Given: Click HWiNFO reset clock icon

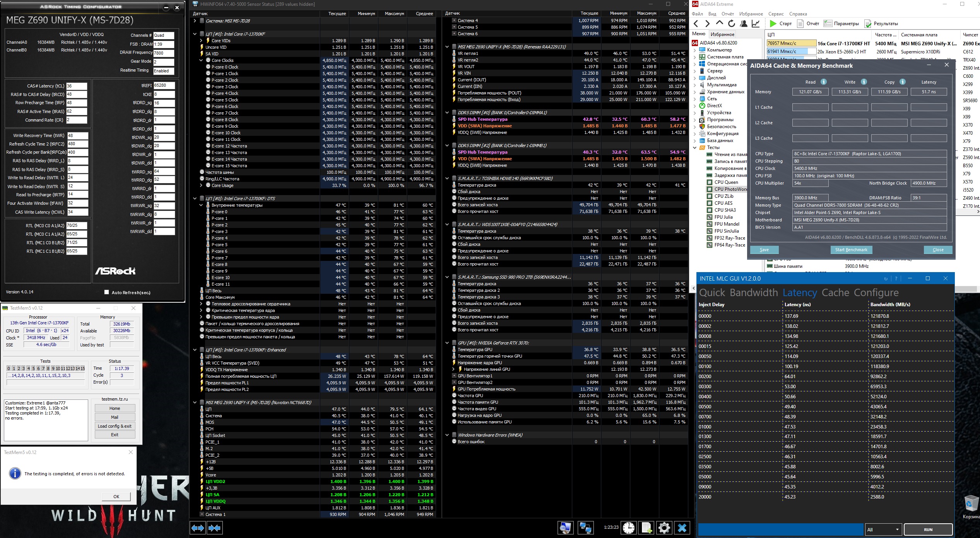Looking at the screenshot, I should [629, 528].
